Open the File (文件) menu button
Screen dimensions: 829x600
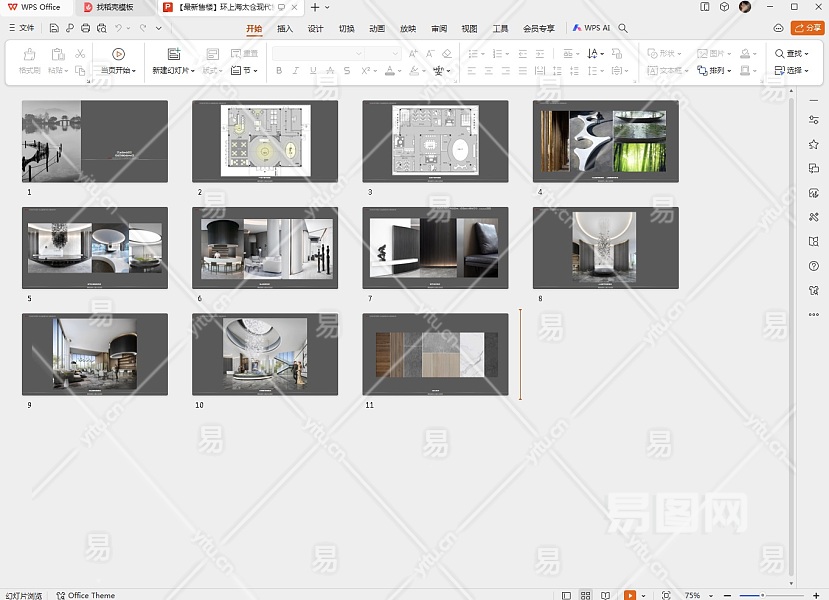20,28
